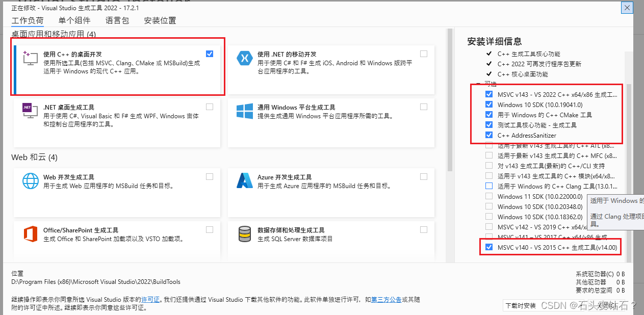Click the Web 和云 (4) section heading

click(x=34, y=157)
